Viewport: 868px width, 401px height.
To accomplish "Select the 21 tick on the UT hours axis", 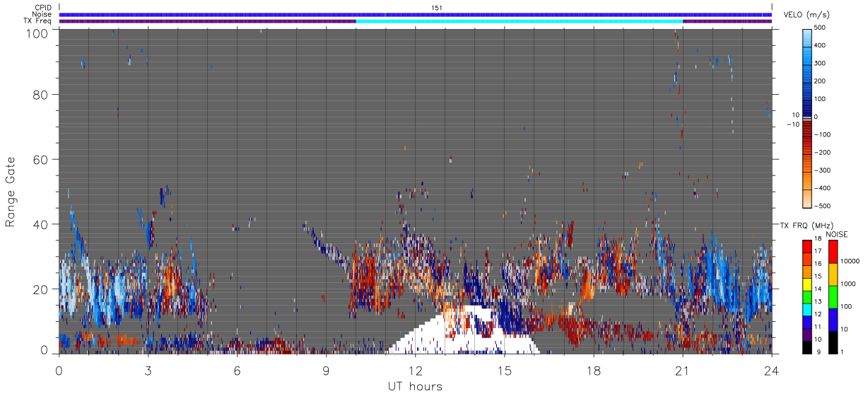I will tap(683, 370).
